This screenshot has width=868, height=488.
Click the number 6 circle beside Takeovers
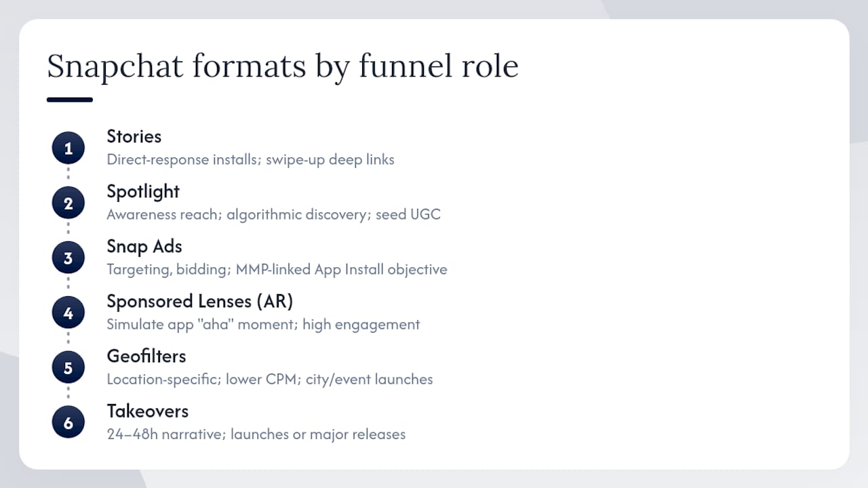(68, 423)
